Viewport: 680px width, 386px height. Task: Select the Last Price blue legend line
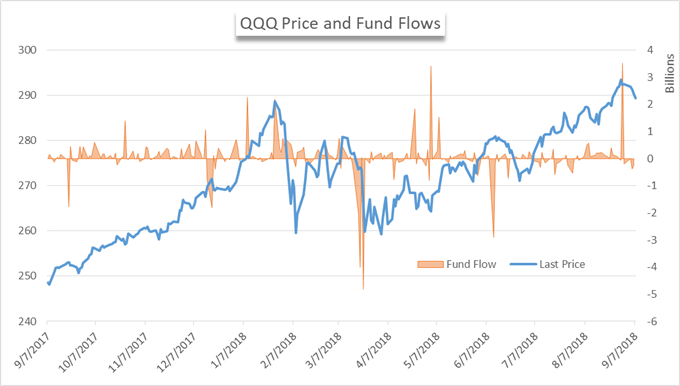[x=523, y=264]
